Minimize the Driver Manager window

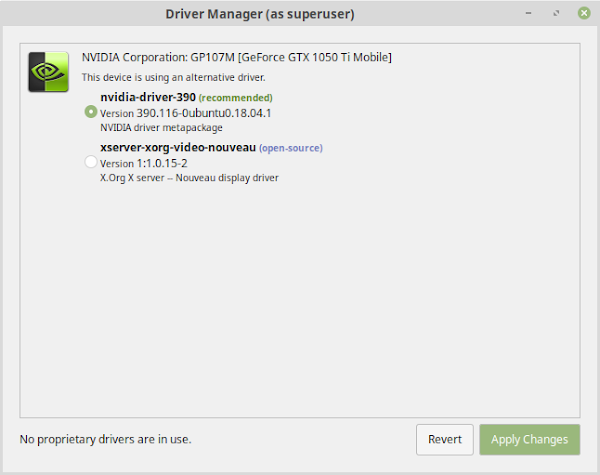[x=528, y=13]
